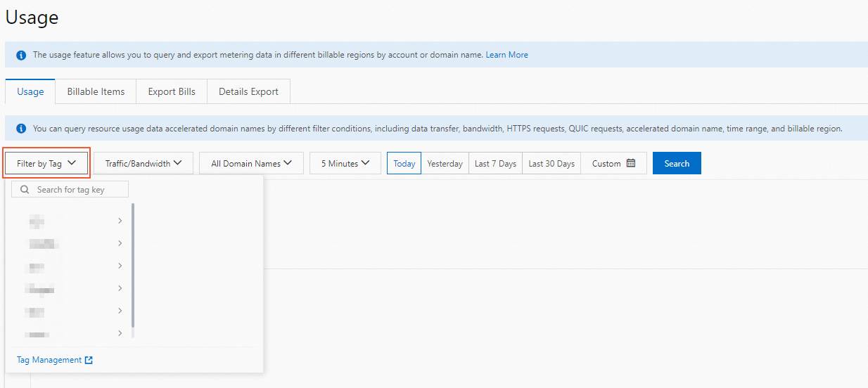Click the blue Search button
868x388 pixels.
(677, 163)
